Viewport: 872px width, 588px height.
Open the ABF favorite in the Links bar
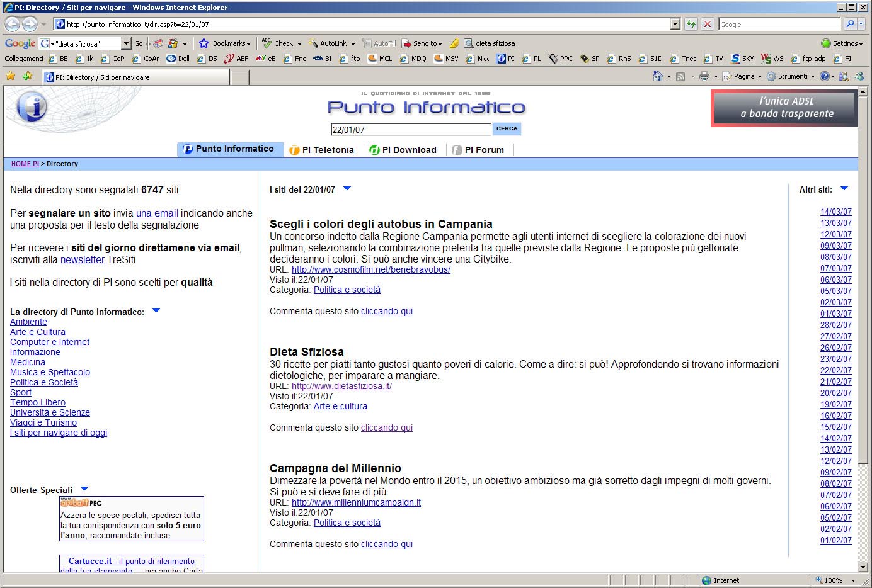point(236,59)
